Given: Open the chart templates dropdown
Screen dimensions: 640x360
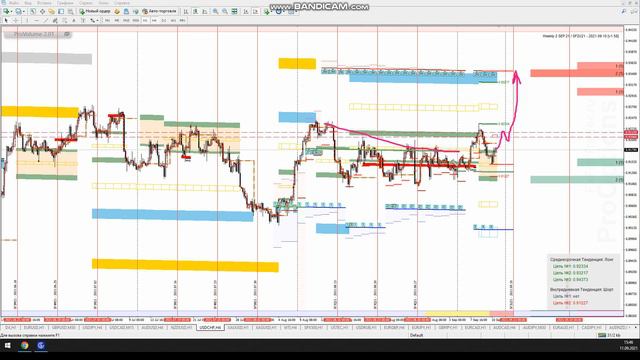Looking at the screenshot, I should pyautogui.click(x=292, y=11).
